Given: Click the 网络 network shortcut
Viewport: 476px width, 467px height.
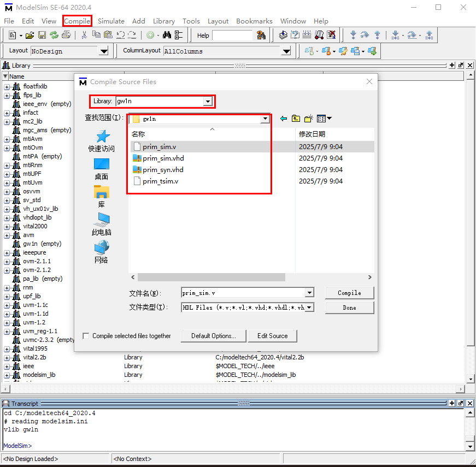Looking at the screenshot, I should click(x=102, y=252).
